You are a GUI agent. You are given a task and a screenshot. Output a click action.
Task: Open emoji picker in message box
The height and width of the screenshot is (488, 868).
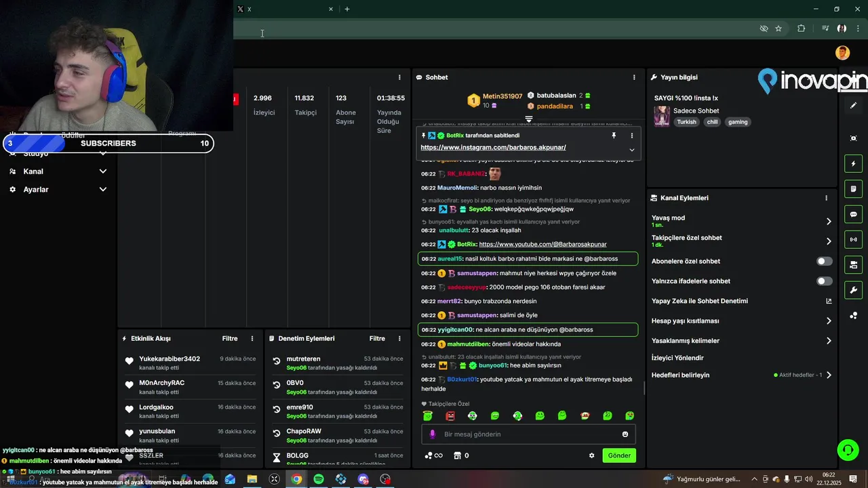pyautogui.click(x=625, y=434)
